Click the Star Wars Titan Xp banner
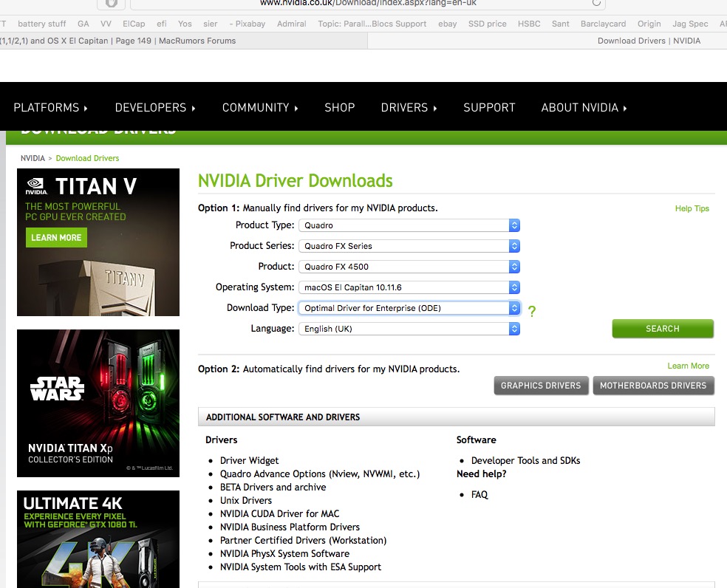This screenshot has width=727, height=588. [98, 403]
